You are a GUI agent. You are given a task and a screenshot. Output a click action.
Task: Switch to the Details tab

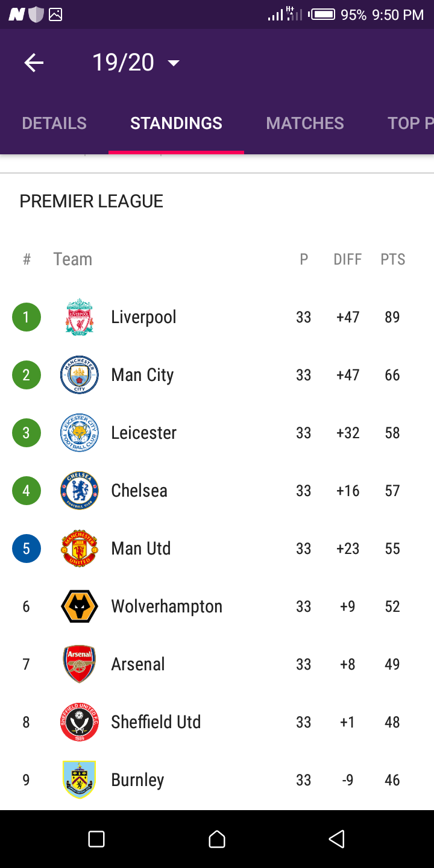pos(54,123)
